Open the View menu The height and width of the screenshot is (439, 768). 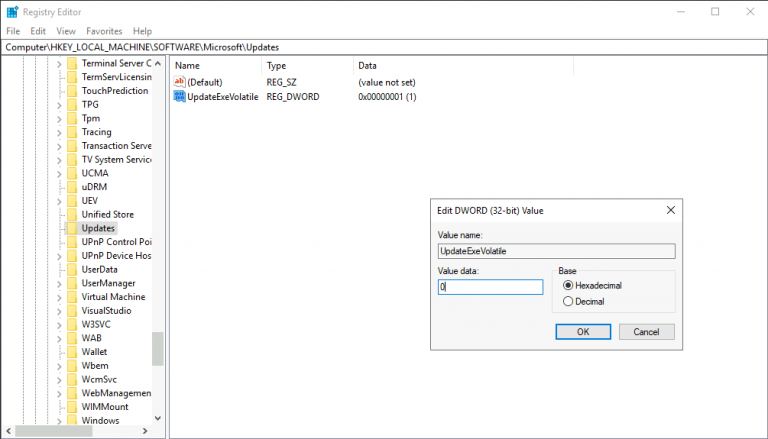tap(66, 31)
